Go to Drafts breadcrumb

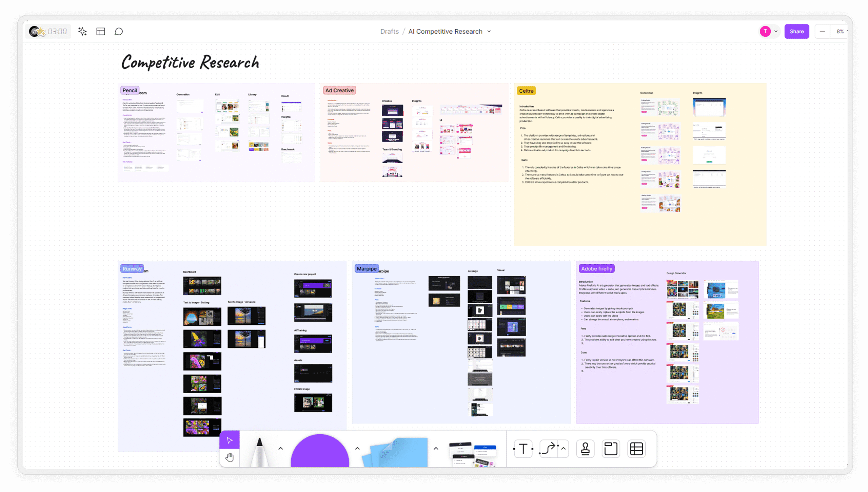(389, 32)
